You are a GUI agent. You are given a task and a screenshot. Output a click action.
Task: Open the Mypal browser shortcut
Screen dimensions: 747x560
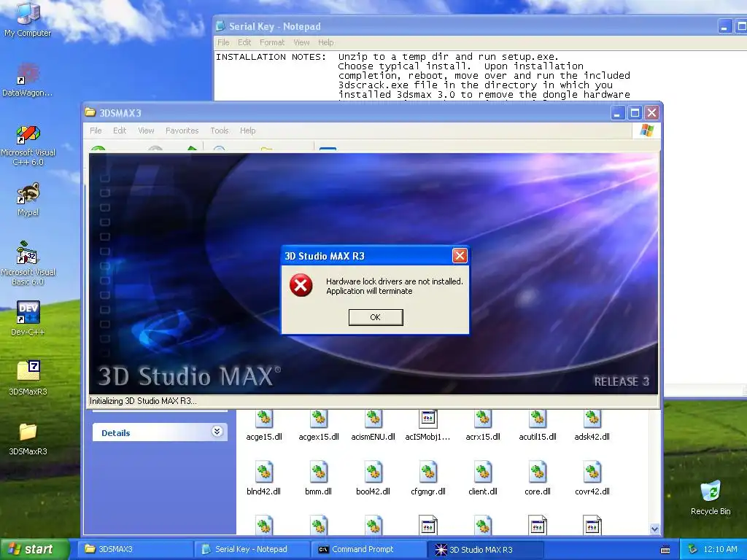point(28,200)
